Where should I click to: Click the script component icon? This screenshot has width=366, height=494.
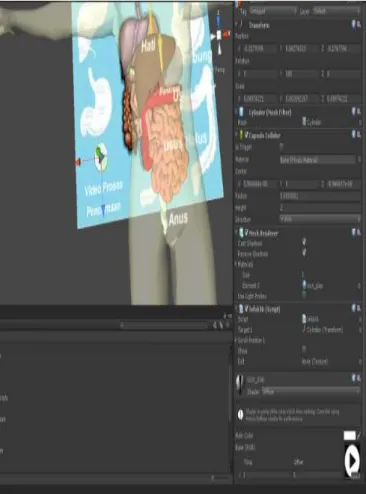[x=241, y=309]
